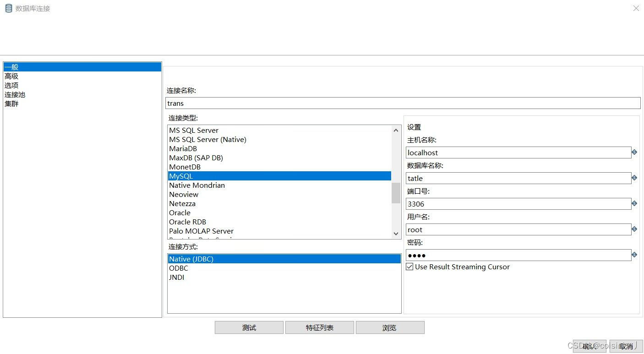
Task: Select the 一般 section in the sidebar
Action: pos(11,67)
